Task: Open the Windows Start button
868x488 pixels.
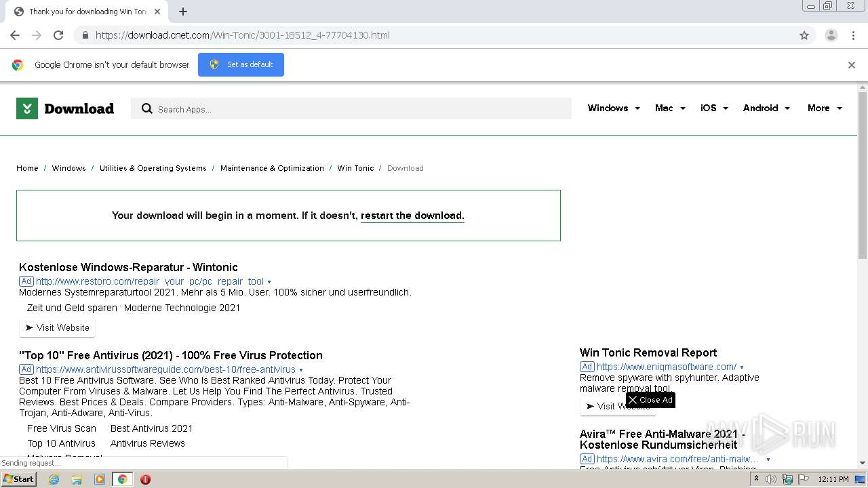Action: [x=18, y=479]
